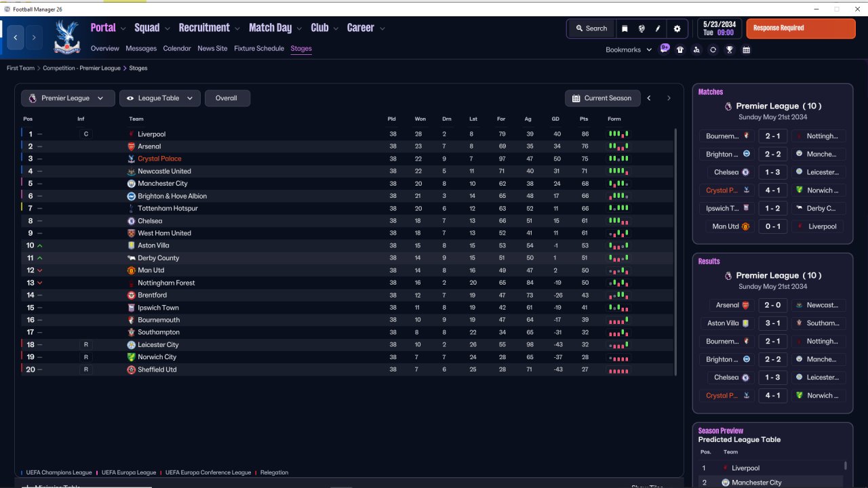
Task: Click the Predicted League Table scrollbar
Action: pyautogui.click(x=846, y=466)
